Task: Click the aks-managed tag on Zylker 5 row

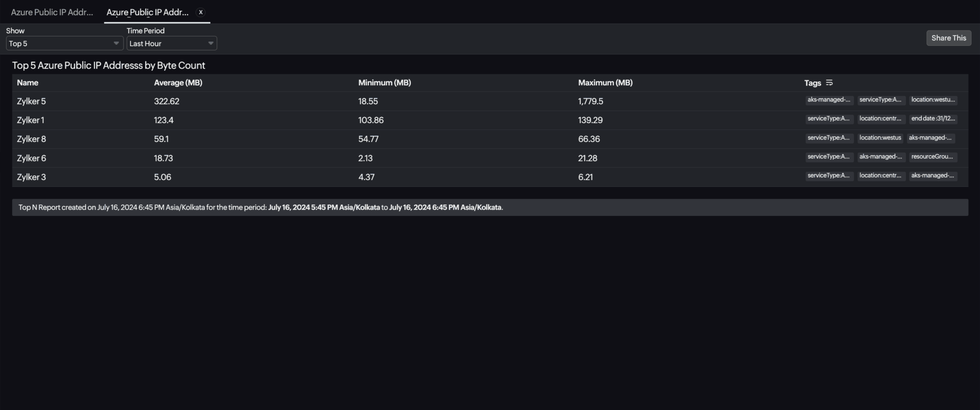Action: pyautogui.click(x=829, y=100)
